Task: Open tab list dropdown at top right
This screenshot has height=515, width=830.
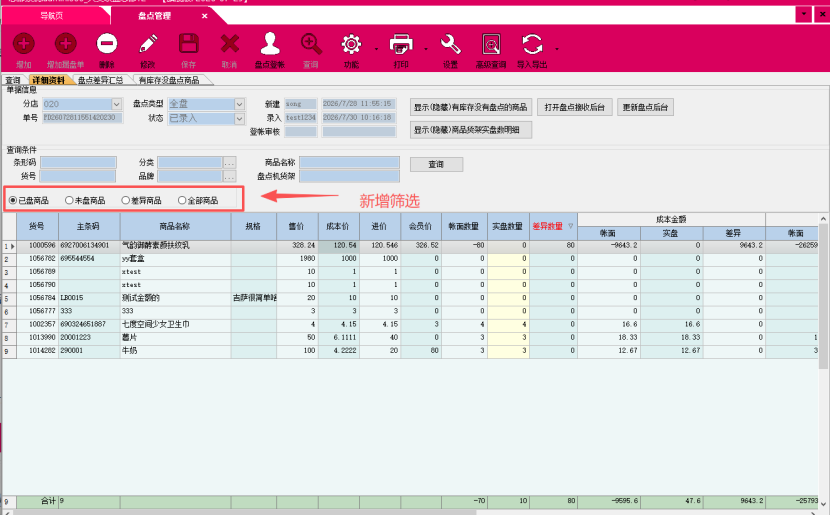Action: pos(804,14)
